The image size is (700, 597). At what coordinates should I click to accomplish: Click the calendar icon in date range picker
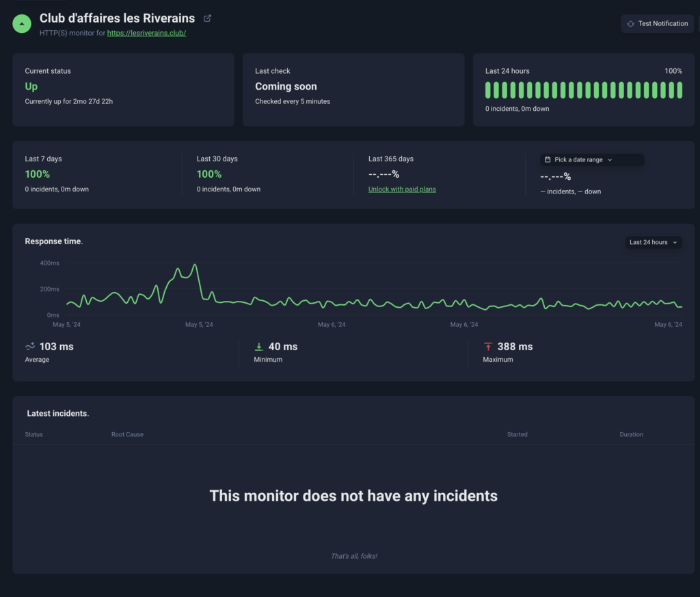pos(548,160)
